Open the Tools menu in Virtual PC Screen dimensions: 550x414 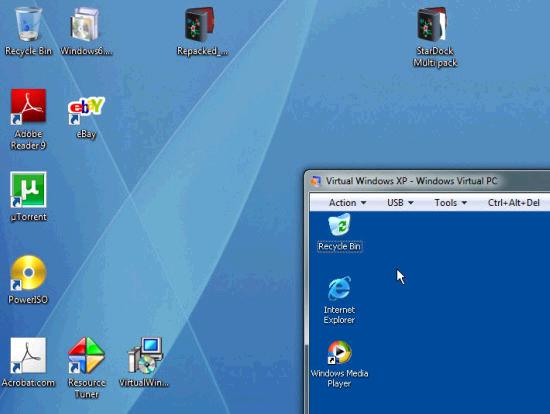pyautogui.click(x=450, y=202)
